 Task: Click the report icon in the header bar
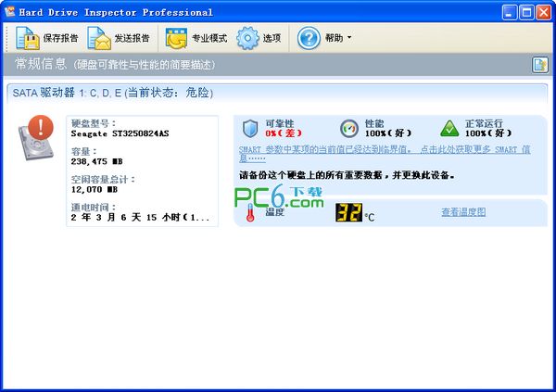540,65
